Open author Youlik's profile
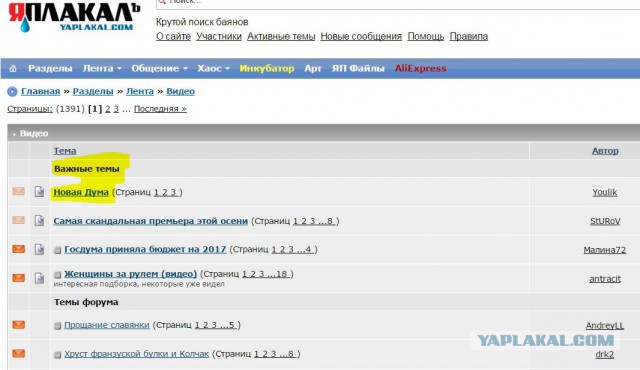This screenshot has width=640, height=370. 605,192
